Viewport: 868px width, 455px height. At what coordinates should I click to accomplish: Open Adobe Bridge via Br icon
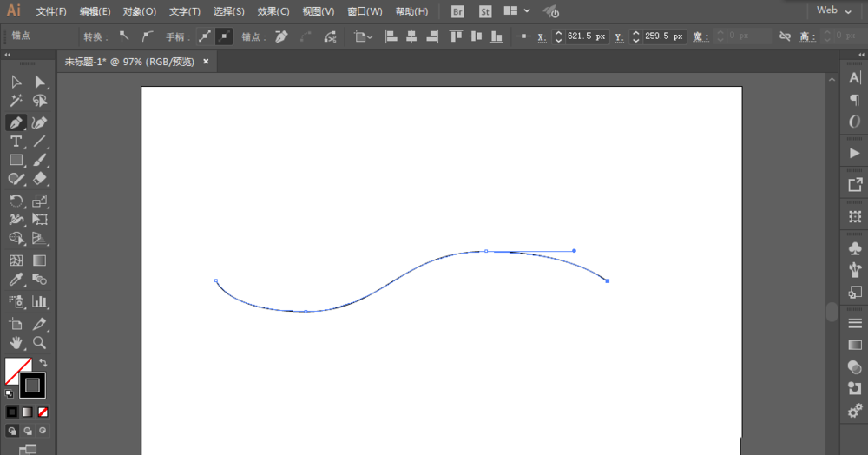[x=458, y=11]
